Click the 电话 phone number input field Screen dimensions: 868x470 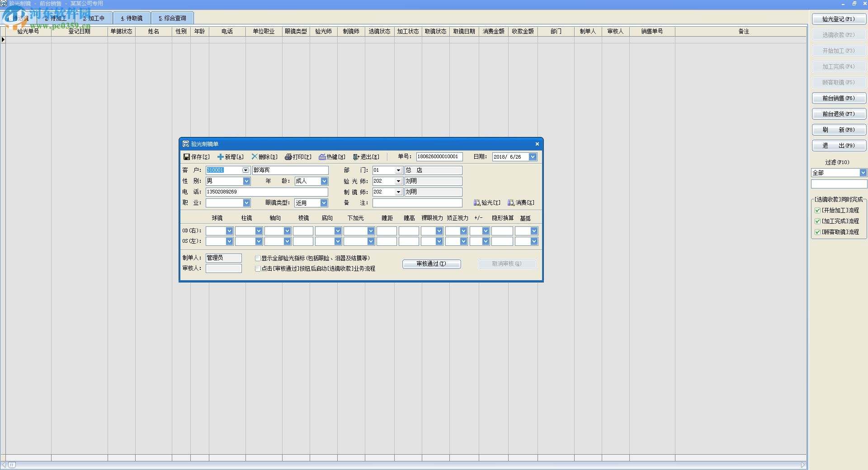pos(266,192)
